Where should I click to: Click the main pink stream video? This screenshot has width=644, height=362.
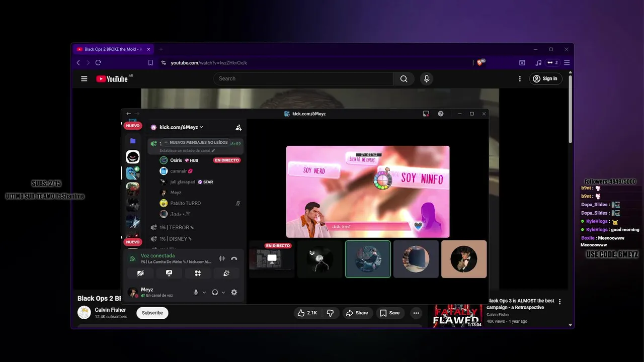click(368, 192)
